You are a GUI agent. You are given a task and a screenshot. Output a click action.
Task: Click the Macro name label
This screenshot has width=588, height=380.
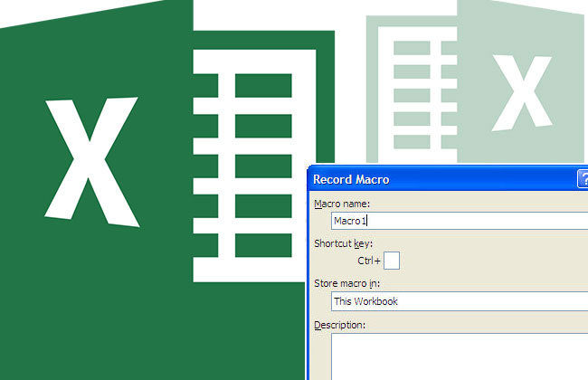[342, 204]
